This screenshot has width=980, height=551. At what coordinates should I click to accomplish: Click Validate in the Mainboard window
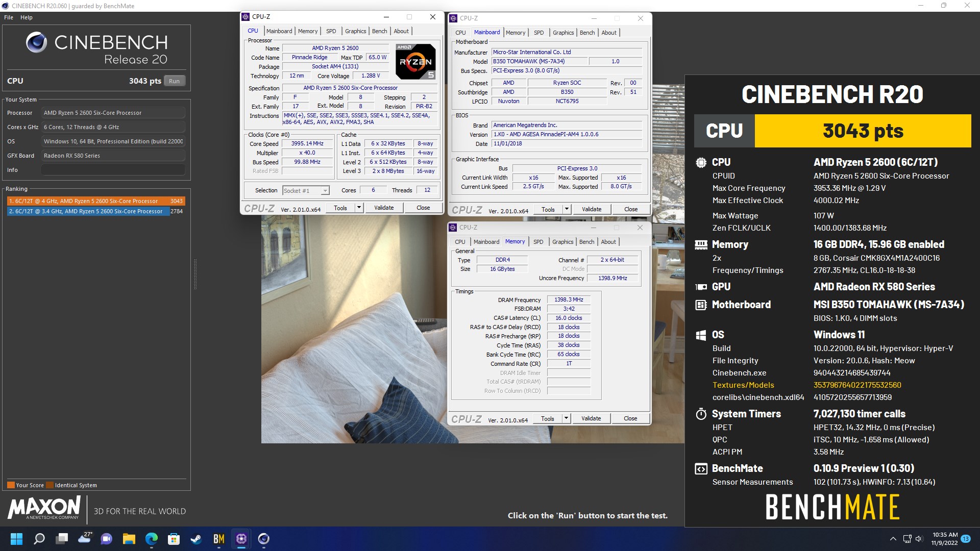[x=592, y=210]
